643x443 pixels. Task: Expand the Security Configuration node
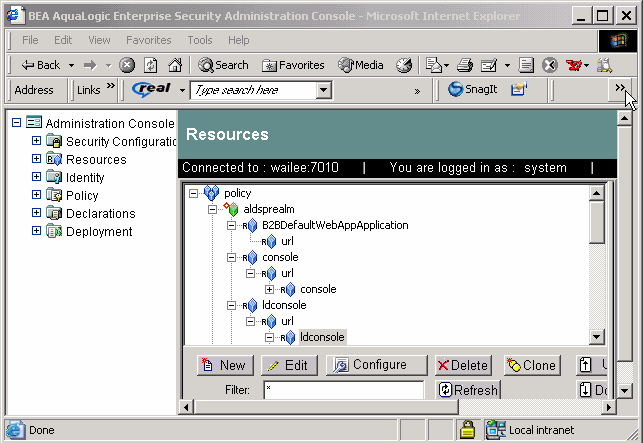pyautogui.click(x=36, y=141)
